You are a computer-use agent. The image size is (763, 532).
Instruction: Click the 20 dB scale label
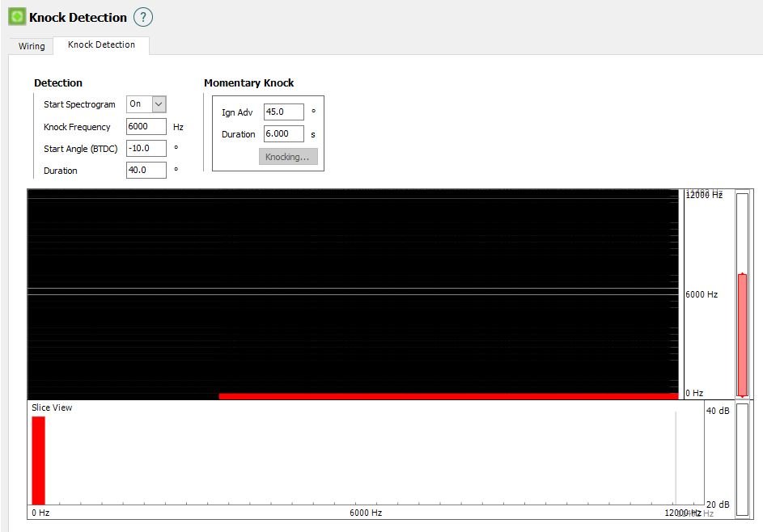click(x=718, y=505)
